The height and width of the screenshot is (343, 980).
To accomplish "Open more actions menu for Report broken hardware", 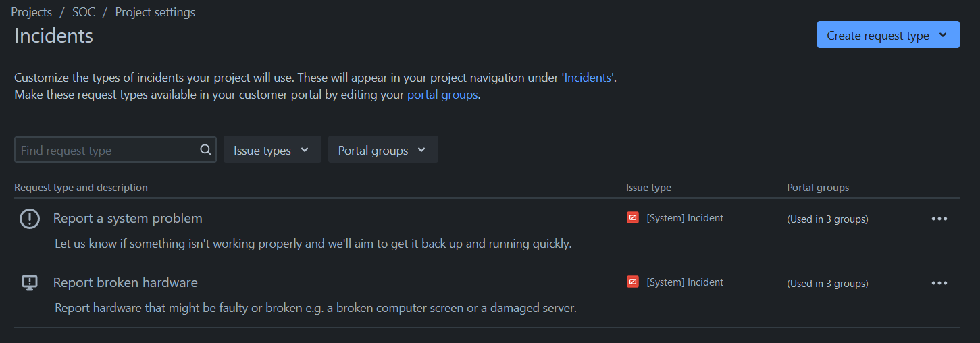I will (939, 283).
